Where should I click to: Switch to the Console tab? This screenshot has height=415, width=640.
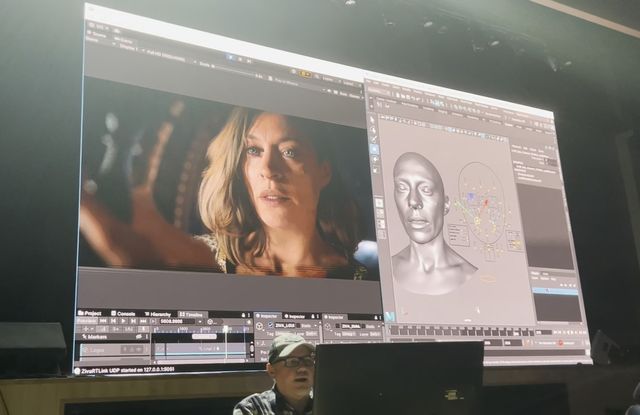click(x=126, y=312)
